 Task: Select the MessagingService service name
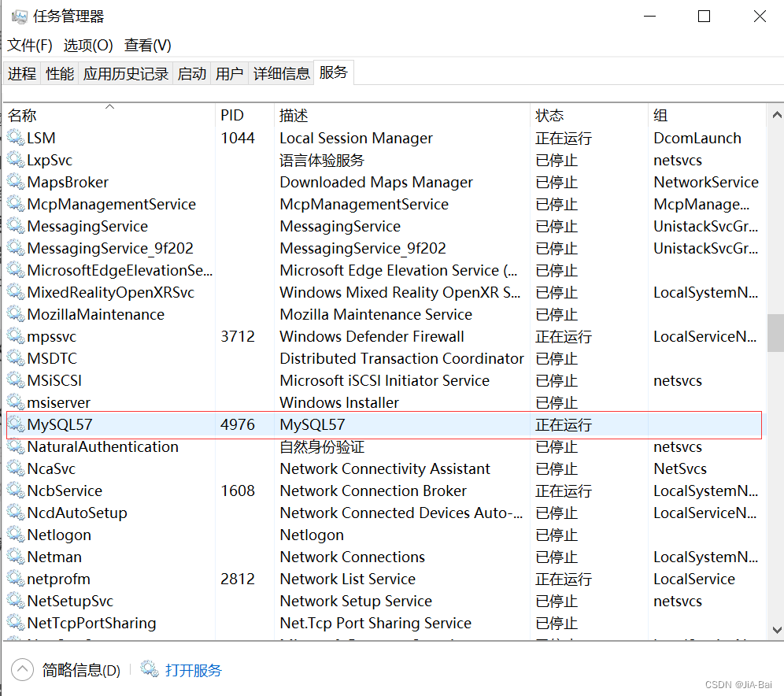coord(87,226)
